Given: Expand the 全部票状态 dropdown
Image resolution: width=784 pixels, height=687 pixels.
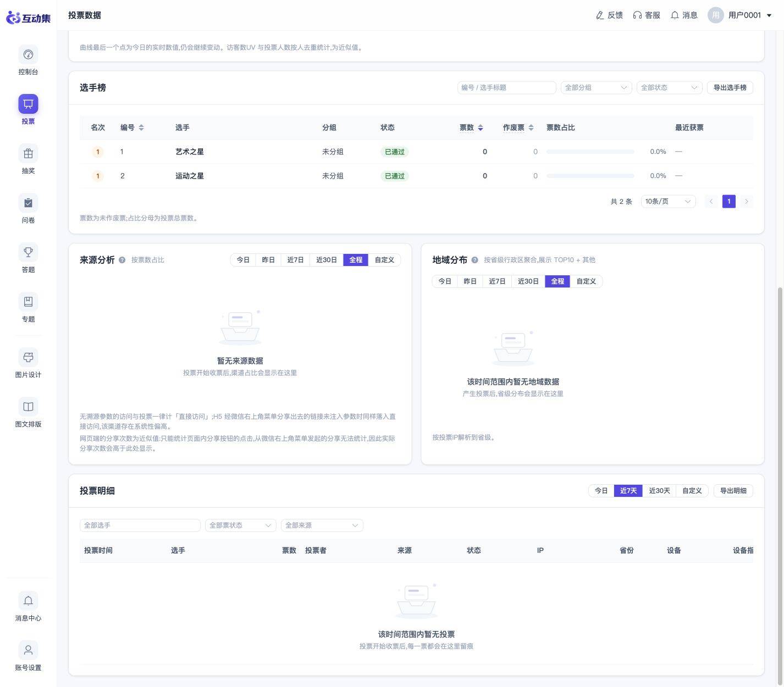Looking at the screenshot, I should click(x=240, y=525).
